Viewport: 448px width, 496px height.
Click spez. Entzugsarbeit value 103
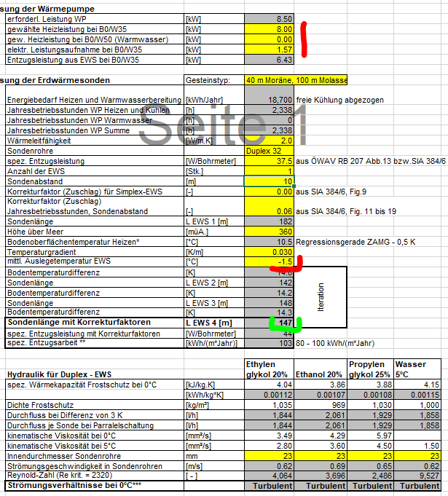(x=270, y=343)
